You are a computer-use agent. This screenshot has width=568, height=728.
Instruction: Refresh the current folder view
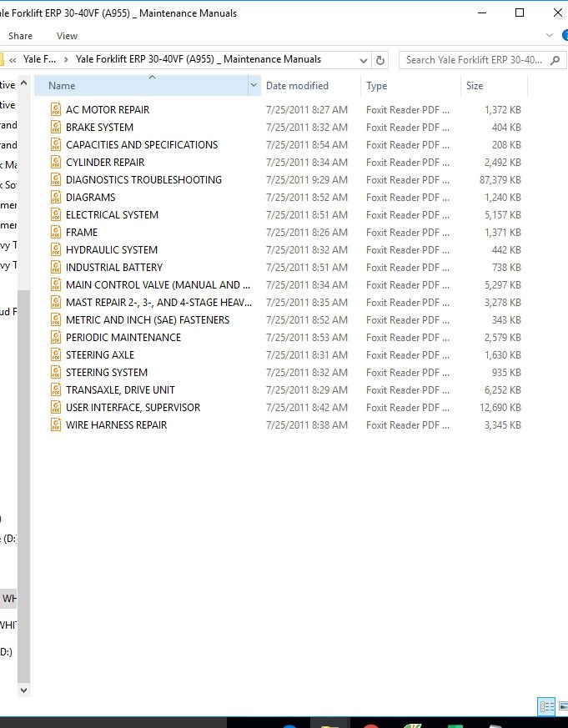380,60
